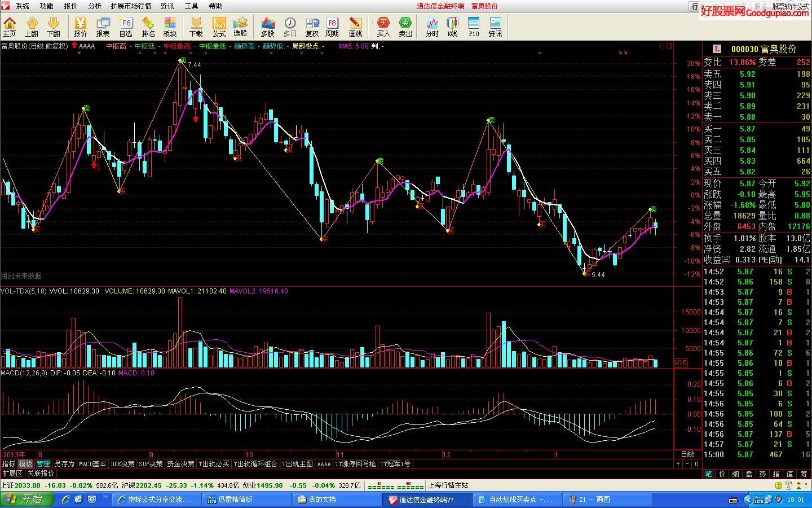Click the + zoom in chart button
This screenshot has height=508, width=812.
[678, 464]
